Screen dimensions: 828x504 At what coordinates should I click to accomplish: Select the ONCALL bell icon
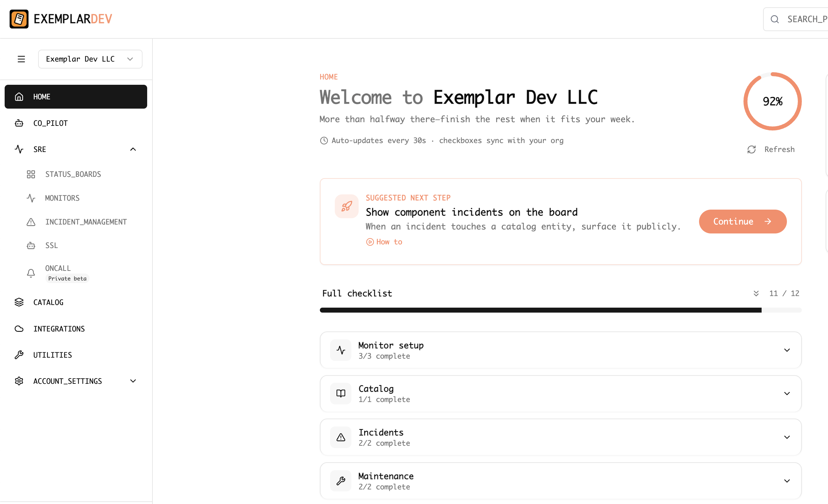pyautogui.click(x=31, y=273)
